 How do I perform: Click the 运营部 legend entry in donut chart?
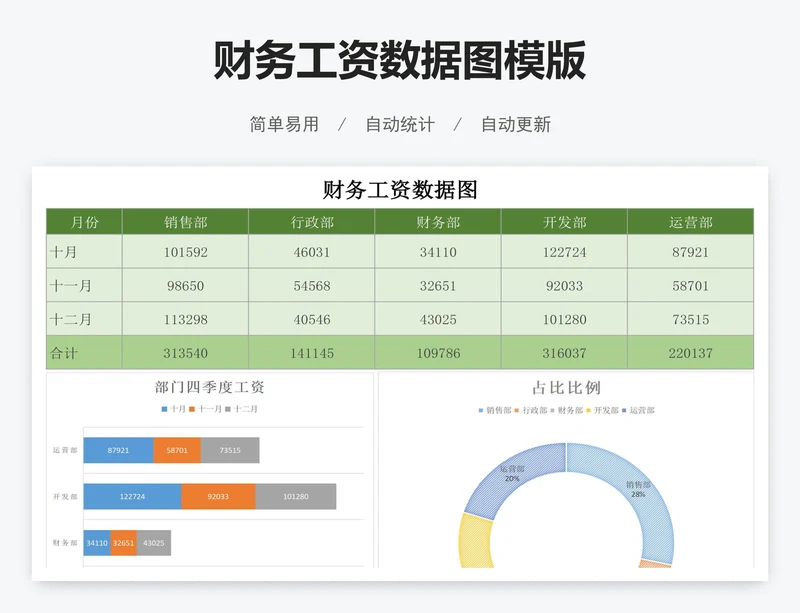pos(638,410)
